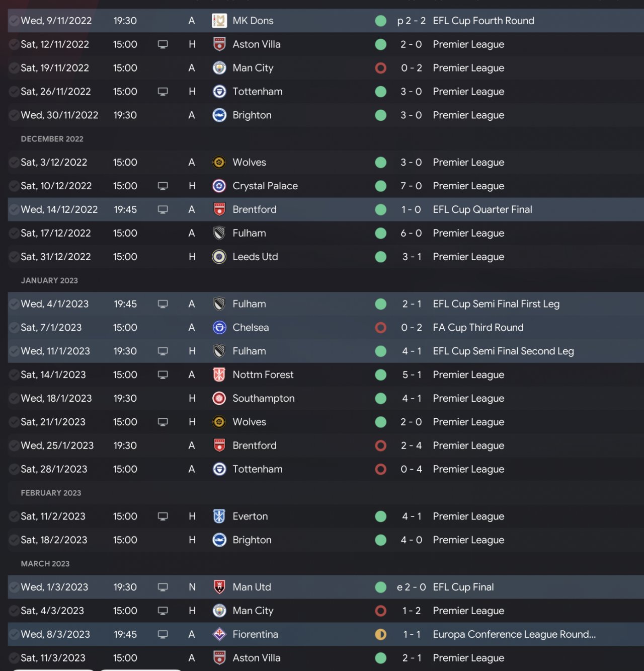The width and height of the screenshot is (644, 671).
Task: Select the Wed, 1/3/2023 Man Utd fixture row
Action: pos(312,587)
